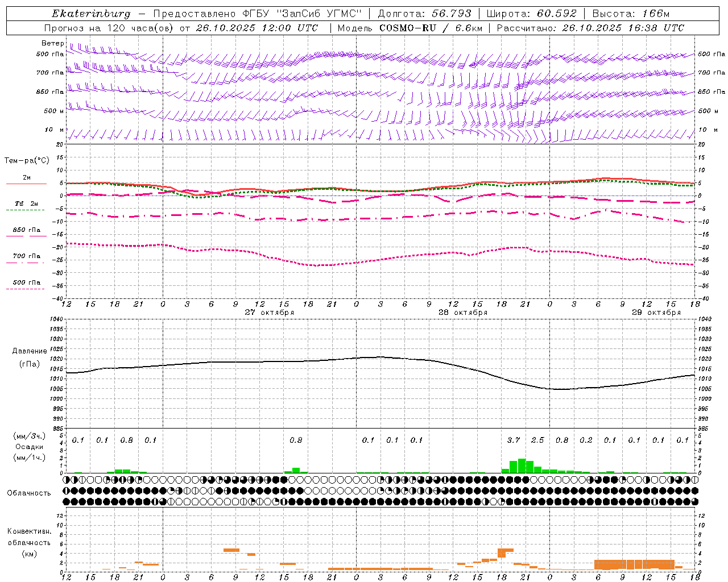Select the 'Модель COSMO-RU / 6.6км' label

click(x=409, y=28)
